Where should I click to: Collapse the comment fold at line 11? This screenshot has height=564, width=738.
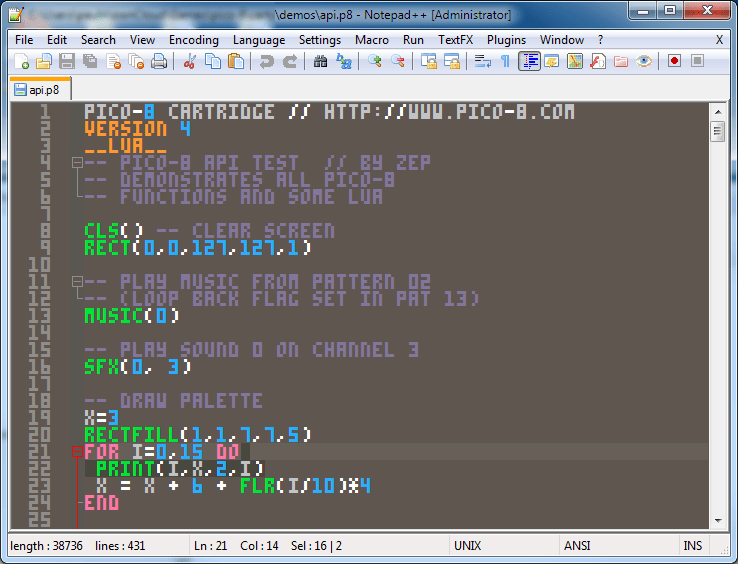coord(77,282)
